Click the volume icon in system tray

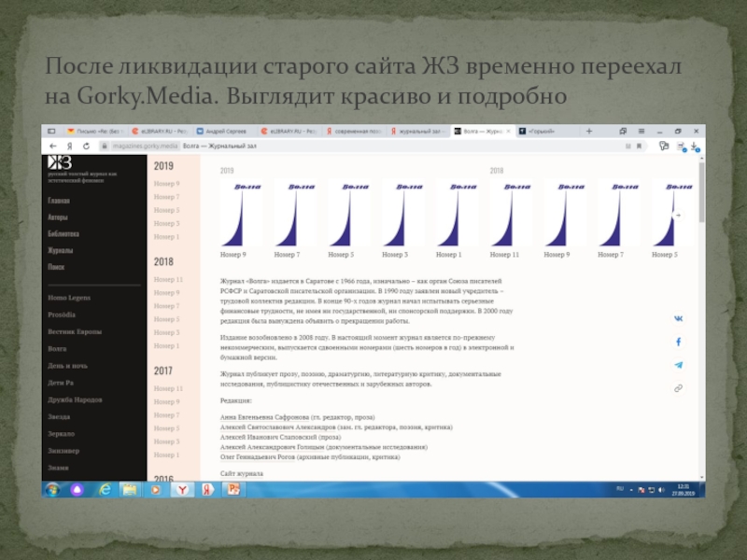pos(661,490)
